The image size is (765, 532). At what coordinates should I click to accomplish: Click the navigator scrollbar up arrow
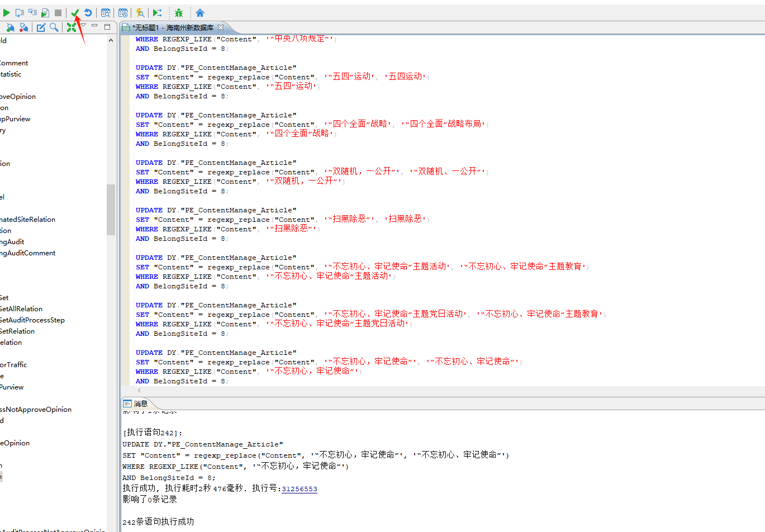[111, 40]
